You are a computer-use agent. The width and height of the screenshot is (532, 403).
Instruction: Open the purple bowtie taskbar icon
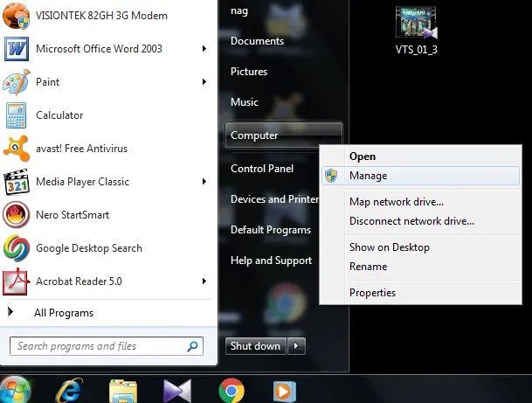[177, 392]
